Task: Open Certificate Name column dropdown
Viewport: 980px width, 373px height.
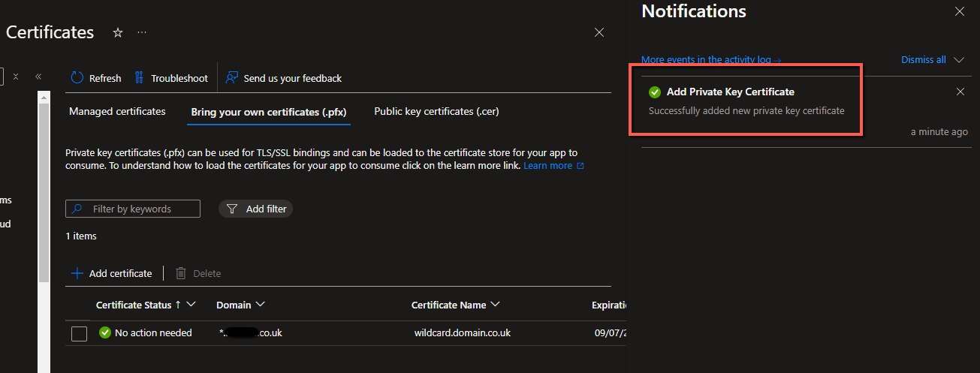Action: point(495,305)
